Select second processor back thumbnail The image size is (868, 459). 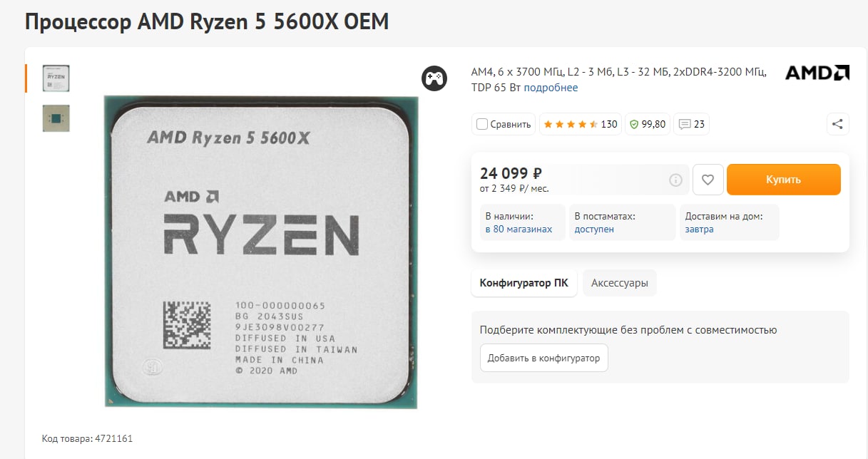click(x=56, y=118)
